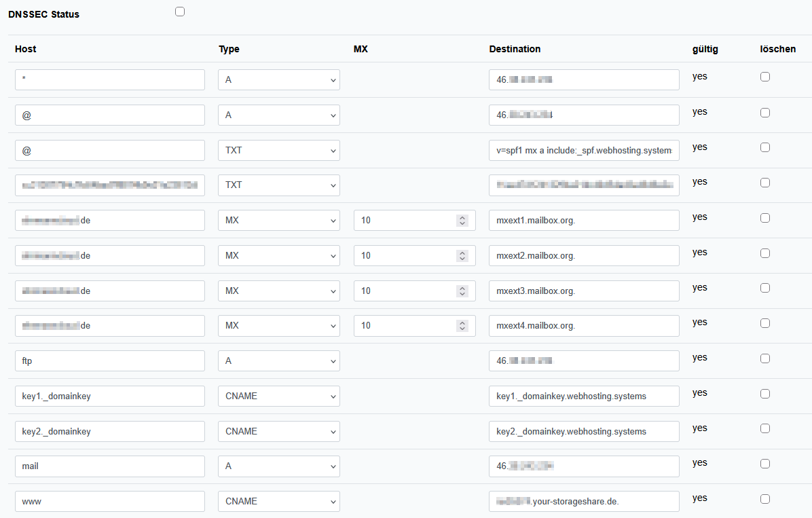Click the your-storageshare.de destination field
Viewport: 812px width, 518px height.
584,502
